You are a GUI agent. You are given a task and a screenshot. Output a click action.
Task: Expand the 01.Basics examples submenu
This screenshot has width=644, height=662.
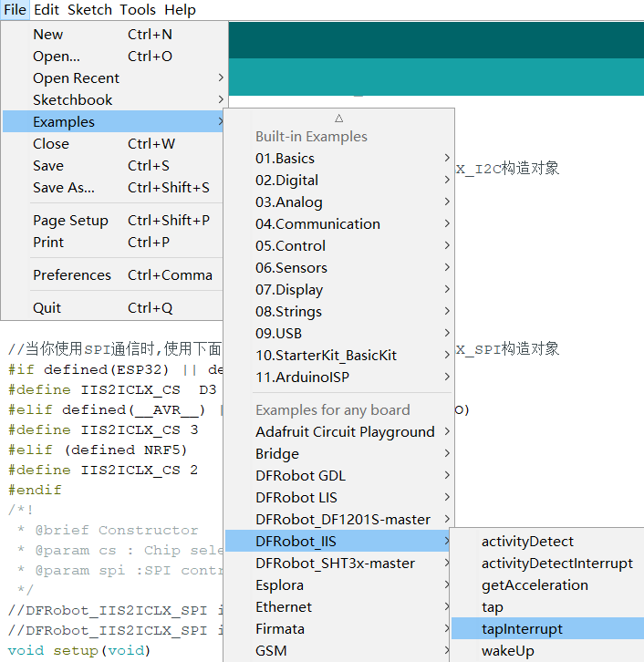pos(285,159)
